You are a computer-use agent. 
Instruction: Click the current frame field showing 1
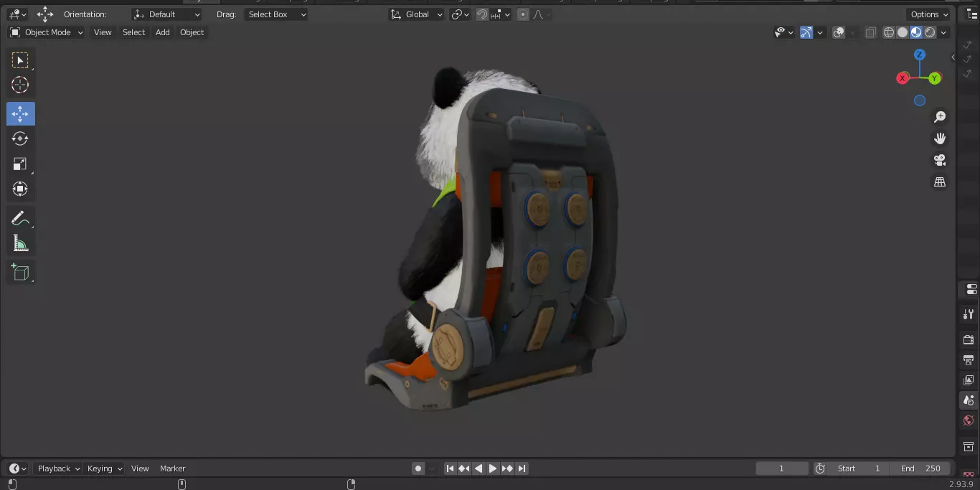[782, 468]
